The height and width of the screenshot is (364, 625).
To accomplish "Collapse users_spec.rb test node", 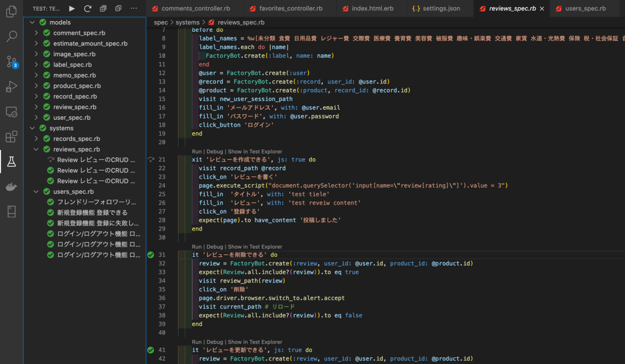I will pyautogui.click(x=36, y=192).
